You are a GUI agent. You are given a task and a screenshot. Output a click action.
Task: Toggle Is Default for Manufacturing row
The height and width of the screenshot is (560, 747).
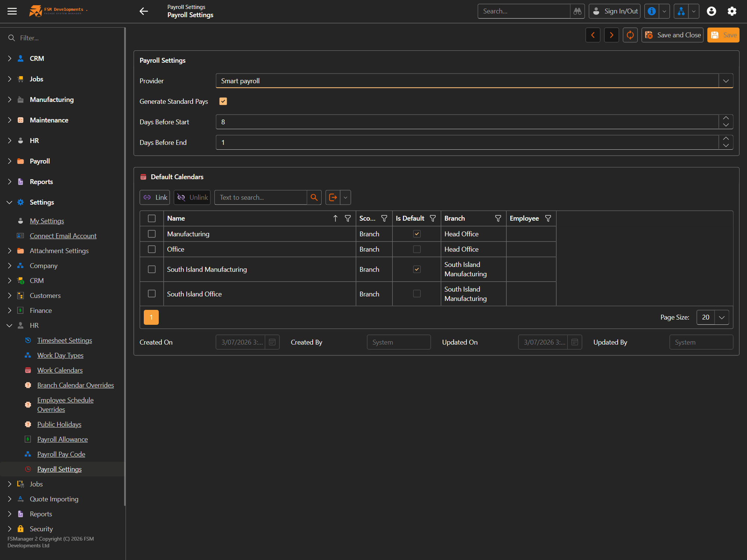coord(417,234)
